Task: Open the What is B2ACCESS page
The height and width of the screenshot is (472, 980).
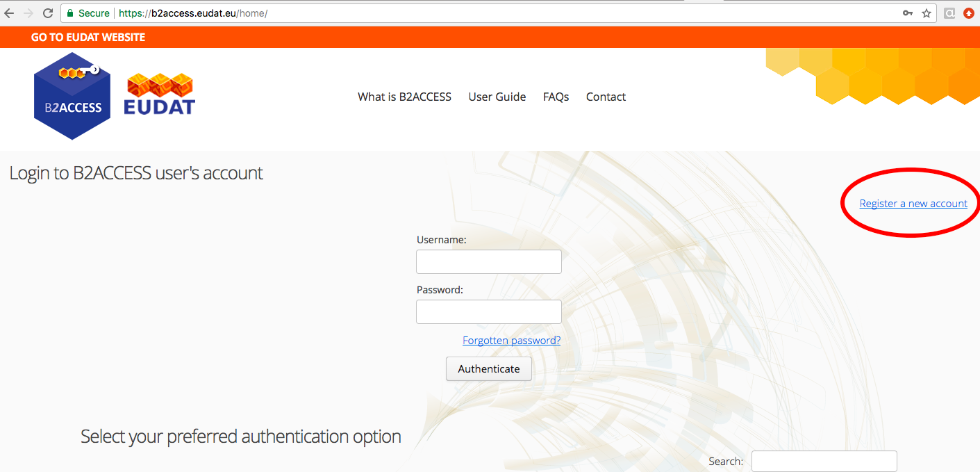Action: pos(404,97)
